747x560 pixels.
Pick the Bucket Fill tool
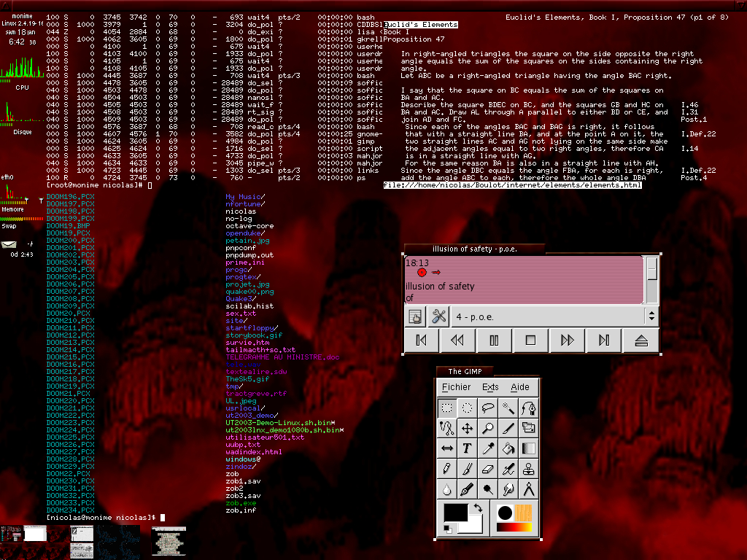(508, 448)
